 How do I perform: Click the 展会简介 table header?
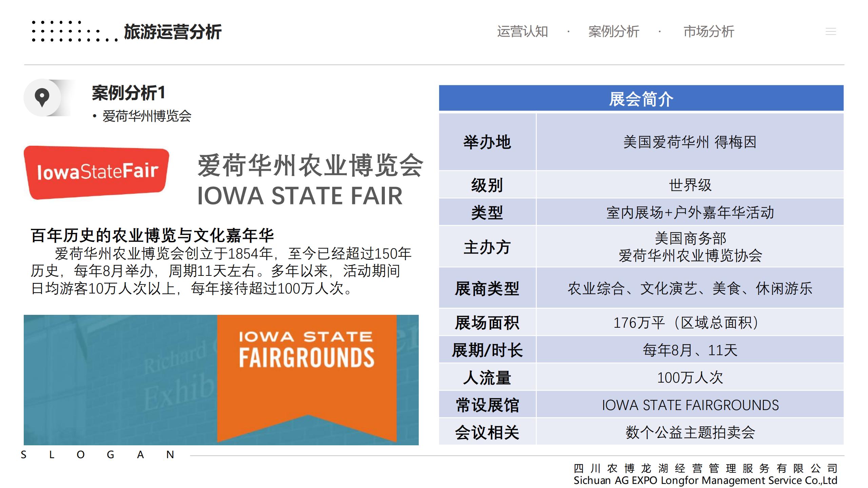[641, 99]
